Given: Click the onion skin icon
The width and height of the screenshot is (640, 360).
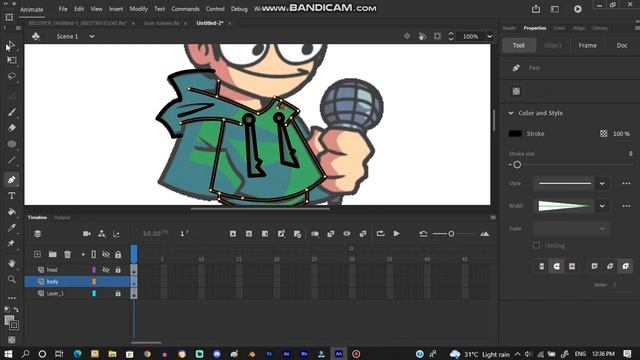Looking at the screenshot, I should (315, 234).
